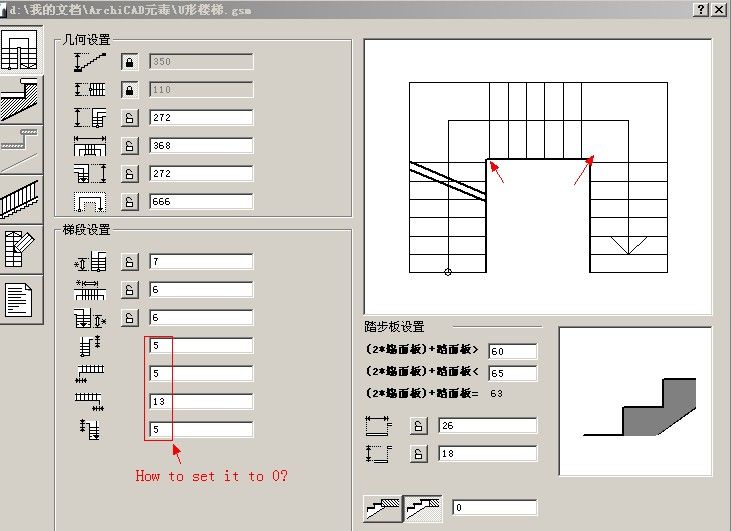Viewport: 731px width, 531px height.
Task: Click the nosing offset field showing 0
Action: tap(495, 507)
